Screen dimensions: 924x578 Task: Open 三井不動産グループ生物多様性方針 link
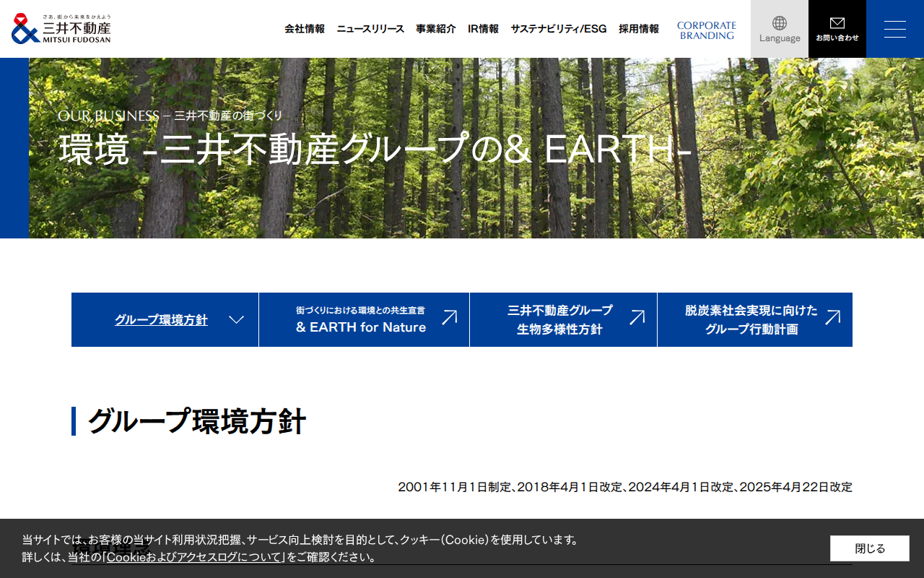click(563, 319)
